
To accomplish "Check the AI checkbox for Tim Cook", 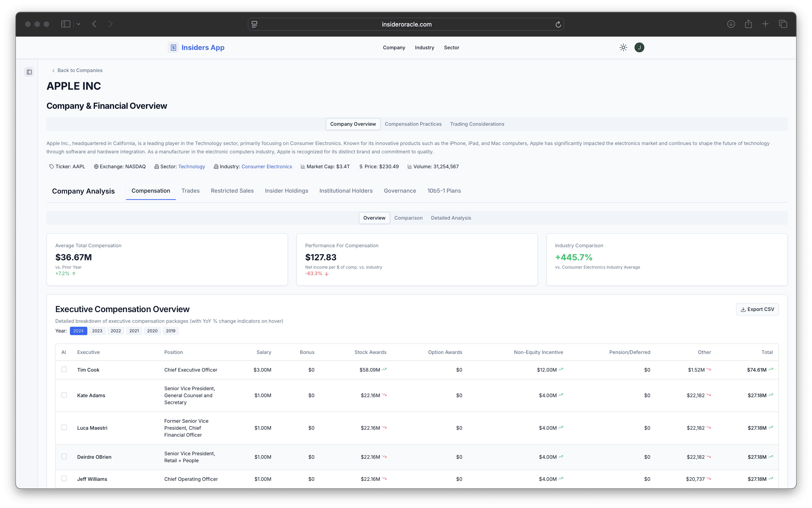I will 64,369.
